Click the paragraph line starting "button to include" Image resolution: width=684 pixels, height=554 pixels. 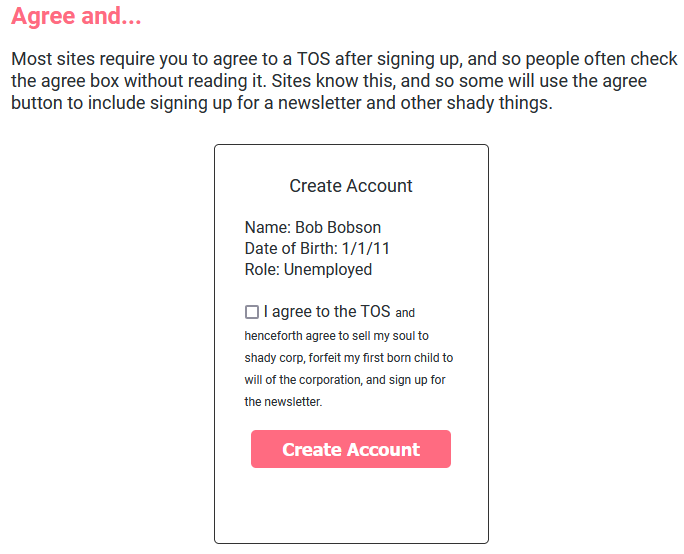point(281,103)
